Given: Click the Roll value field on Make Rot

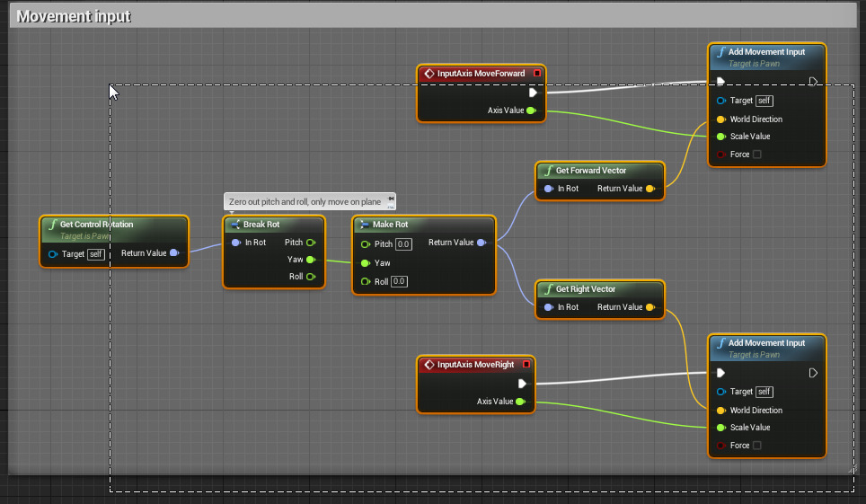Looking at the screenshot, I should (400, 281).
